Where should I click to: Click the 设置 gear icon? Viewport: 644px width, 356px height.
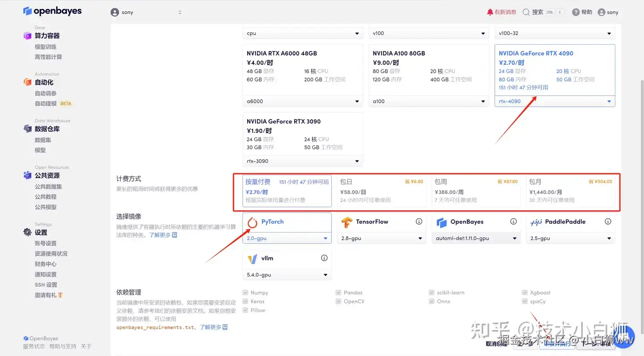pyautogui.click(x=27, y=232)
